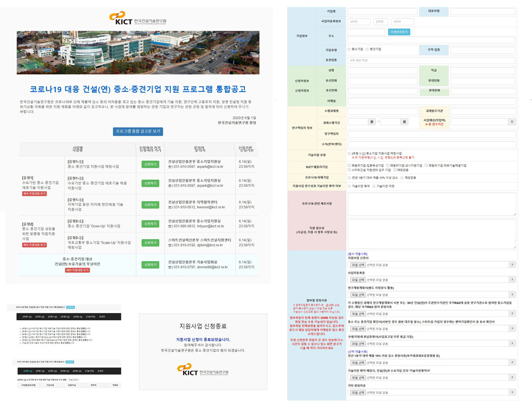The width and height of the screenshot is (532, 406).
Task: Remove the 사업자등록증 attachment with its X icon
Action: pos(512,280)
